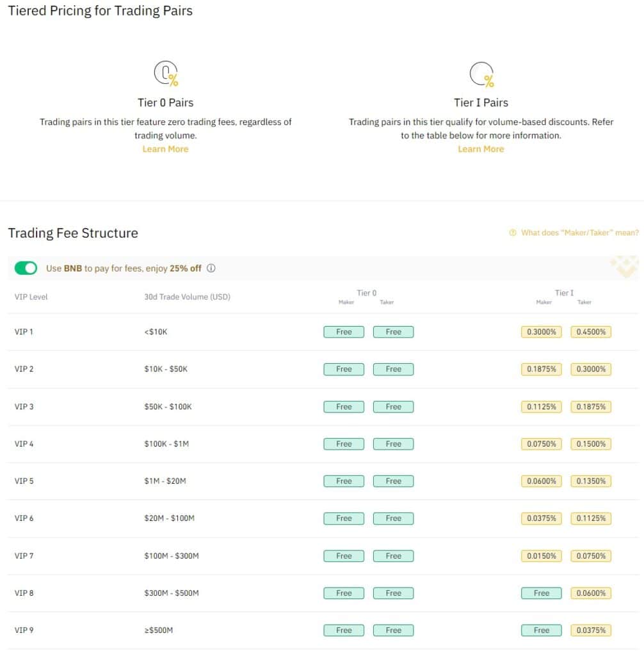
Task: Toggle the 25% off BNB discount switch
Action: [26, 268]
